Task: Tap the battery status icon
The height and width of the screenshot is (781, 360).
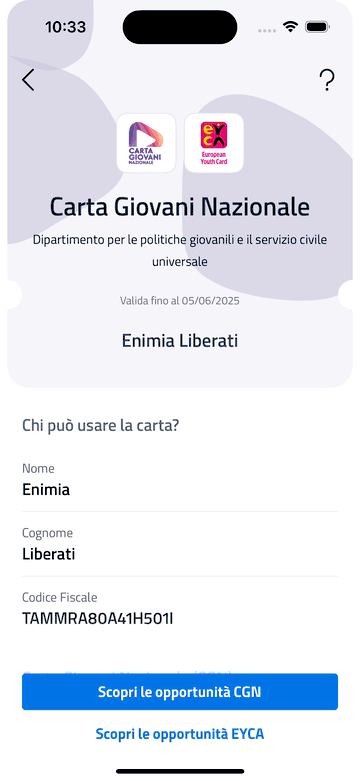Action: tap(317, 26)
